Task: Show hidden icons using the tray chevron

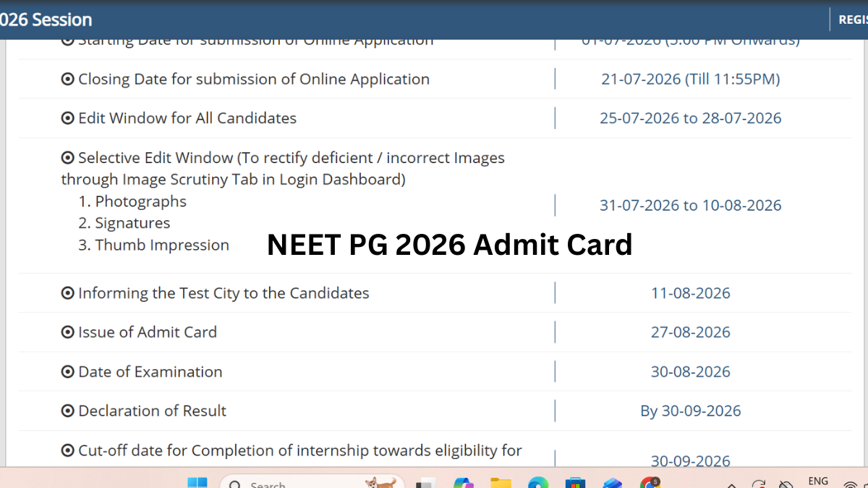Action: 732,484
